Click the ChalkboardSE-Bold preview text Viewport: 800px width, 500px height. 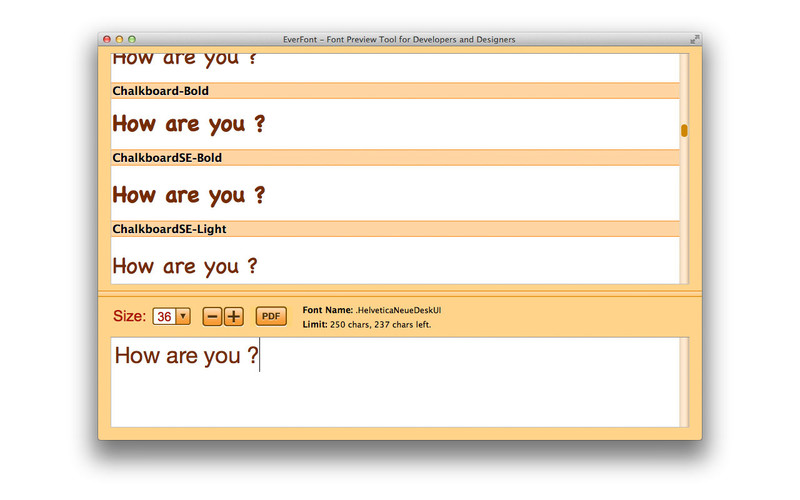coord(189,195)
